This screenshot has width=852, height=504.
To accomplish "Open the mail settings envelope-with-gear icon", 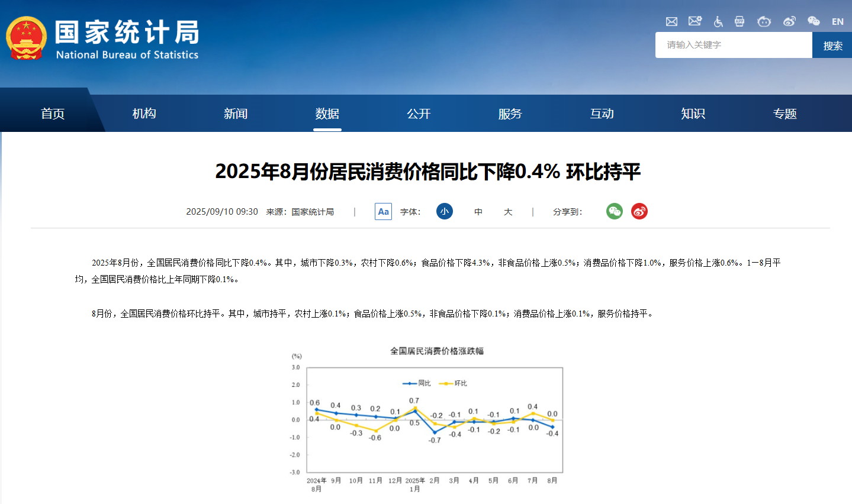I will [695, 21].
